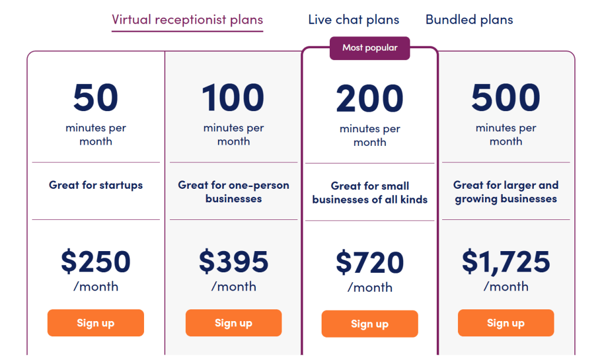Click the $1,725 price text

506,262
